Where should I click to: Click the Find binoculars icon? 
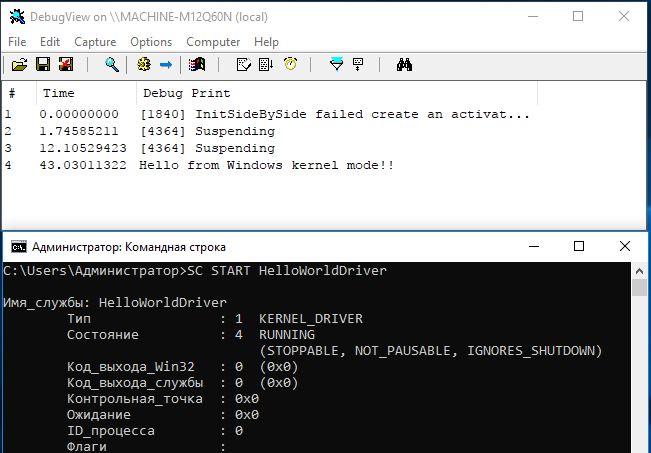click(x=404, y=65)
